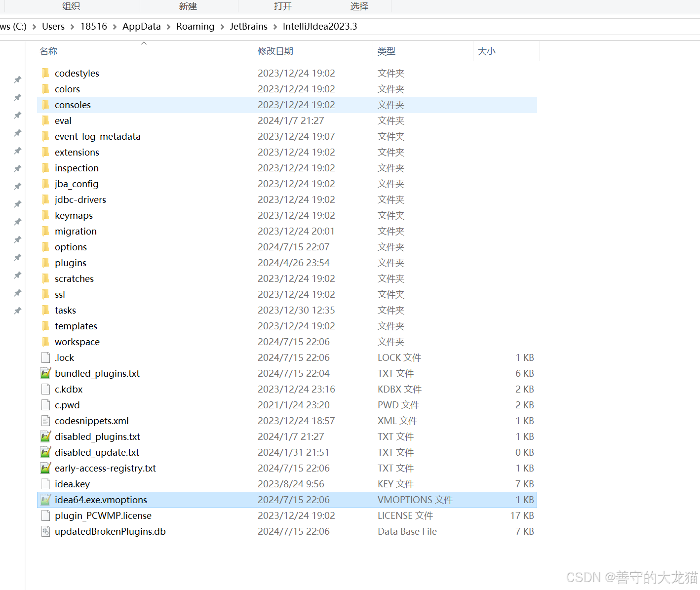Select the idea.key file name

73,484
